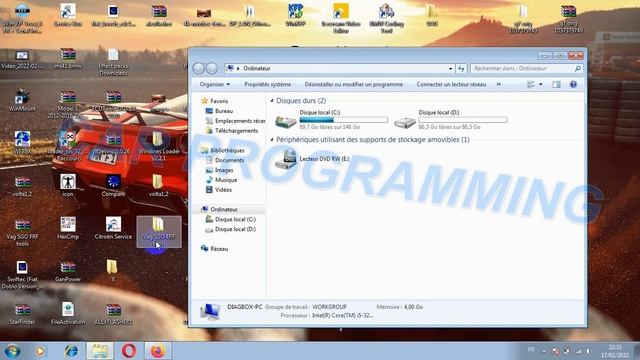Viewport: 640px width, 360px height.
Task: Select the 'icon' Vitruvian man desktop item
Action: [x=68, y=185]
